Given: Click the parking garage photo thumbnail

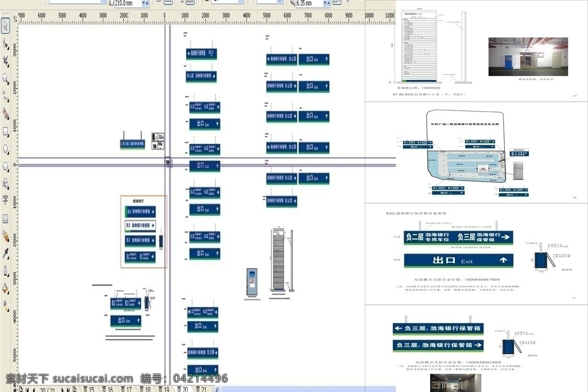Looking at the screenshot, I should point(528,56).
